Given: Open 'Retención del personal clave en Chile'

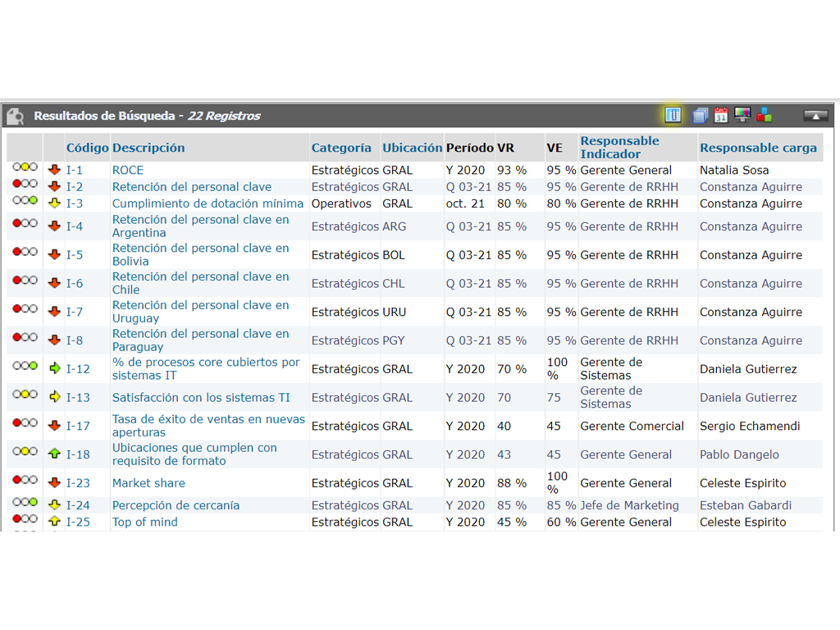Looking at the screenshot, I should (200, 283).
